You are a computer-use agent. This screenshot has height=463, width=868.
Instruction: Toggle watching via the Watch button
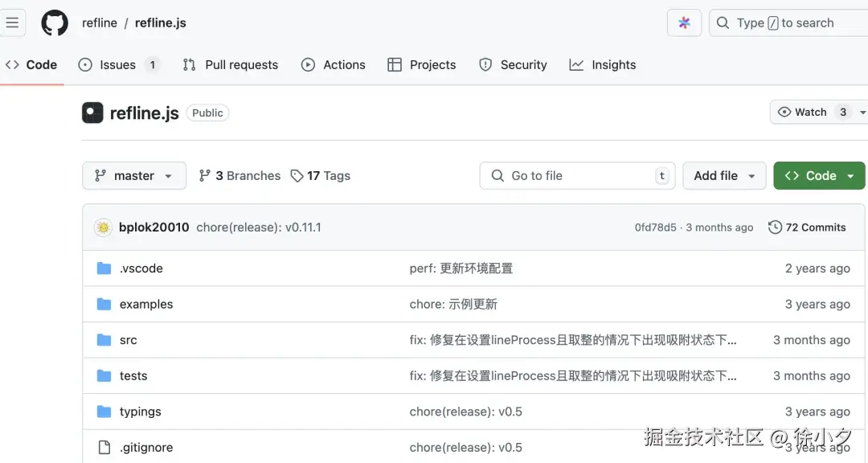click(x=809, y=112)
